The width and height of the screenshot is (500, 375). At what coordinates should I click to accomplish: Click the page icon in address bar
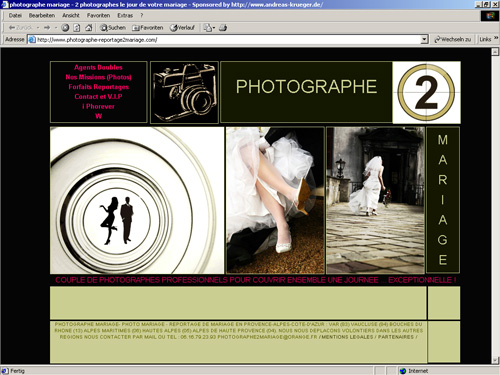(32, 39)
